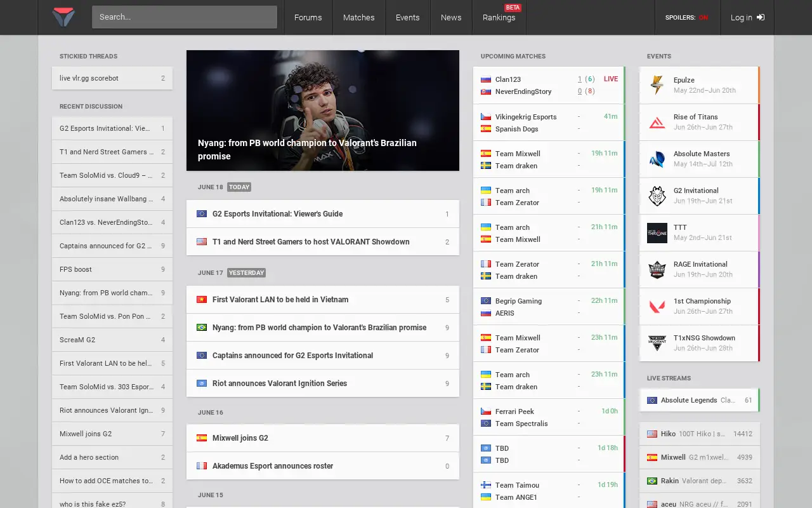Open the Forums menu item

coord(308,17)
